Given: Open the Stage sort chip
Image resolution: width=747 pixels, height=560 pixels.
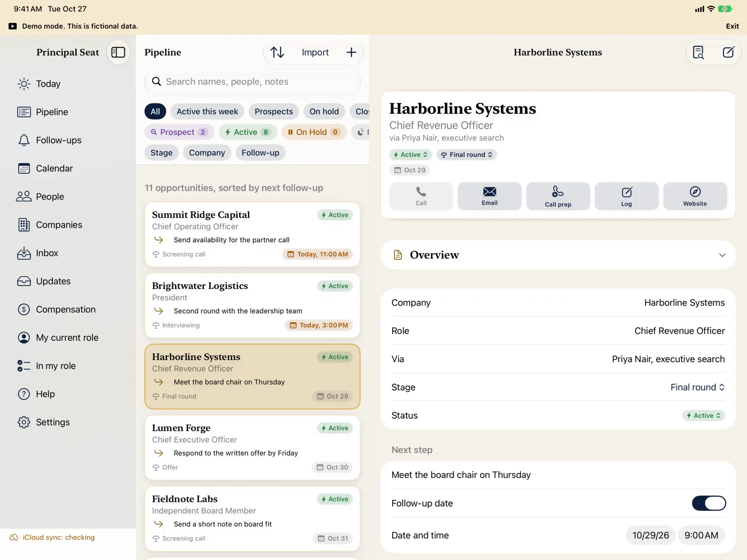Looking at the screenshot, I should pos(162,153).
